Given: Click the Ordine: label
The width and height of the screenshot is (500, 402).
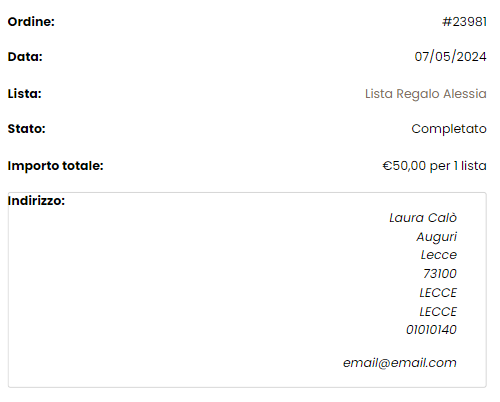Looking at the screenshot, I should coord(31,22).
